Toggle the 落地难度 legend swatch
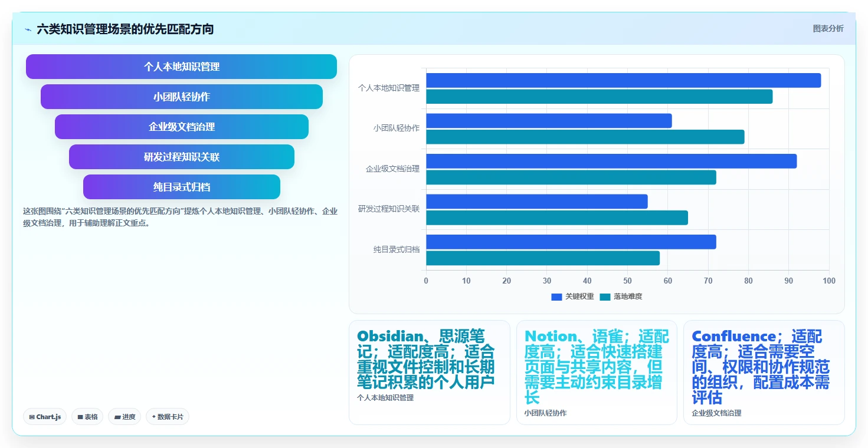Viewport: 868px width, 448px height. (x=605, y=297)
